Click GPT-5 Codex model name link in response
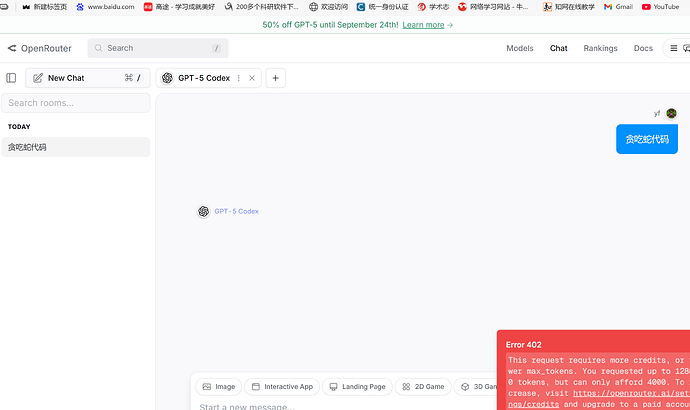The width and height of the screenshot is (690, 410). 236,211
